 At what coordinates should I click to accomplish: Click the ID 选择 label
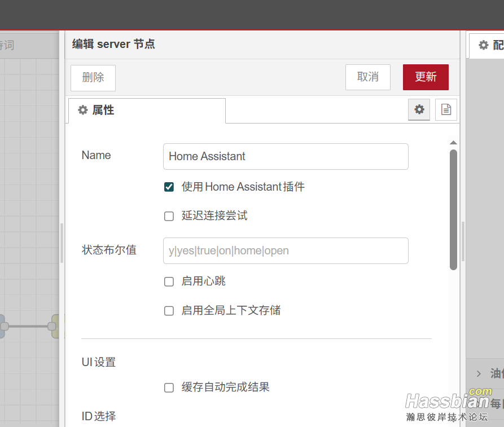click(x=99, y=416)
